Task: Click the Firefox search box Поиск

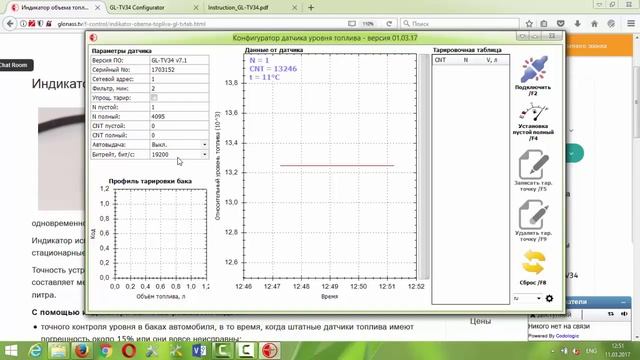Action: point(460,24)
